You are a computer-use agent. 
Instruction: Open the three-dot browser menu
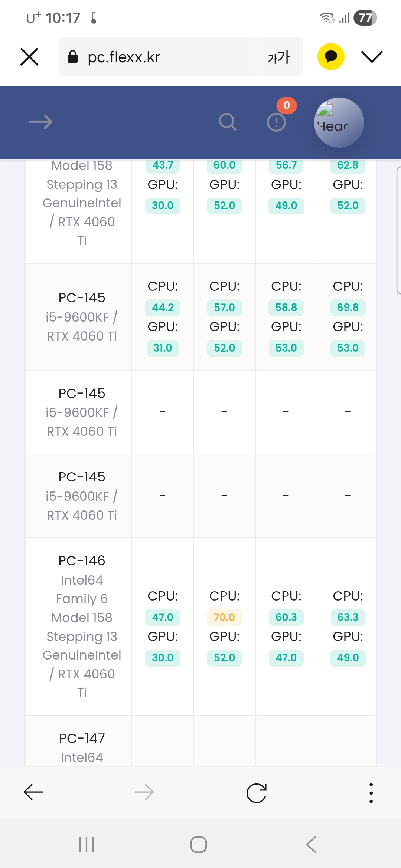pos(371,793)
